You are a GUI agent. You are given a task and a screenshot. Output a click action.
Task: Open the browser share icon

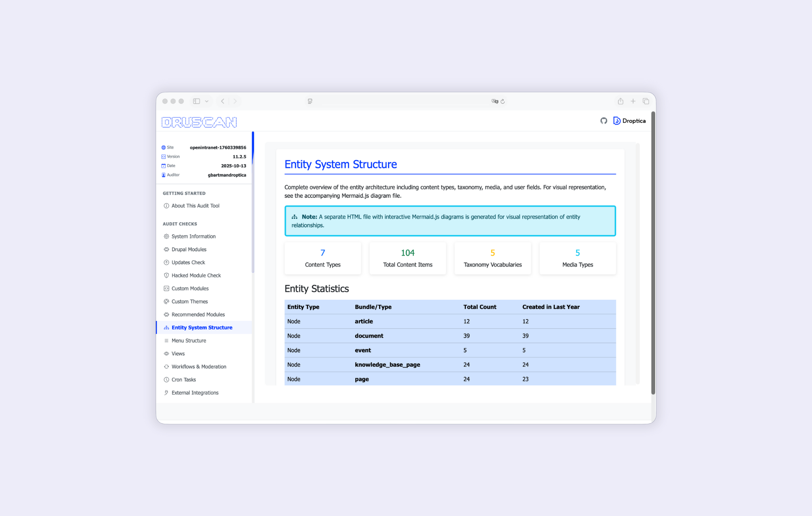(620, 101)
